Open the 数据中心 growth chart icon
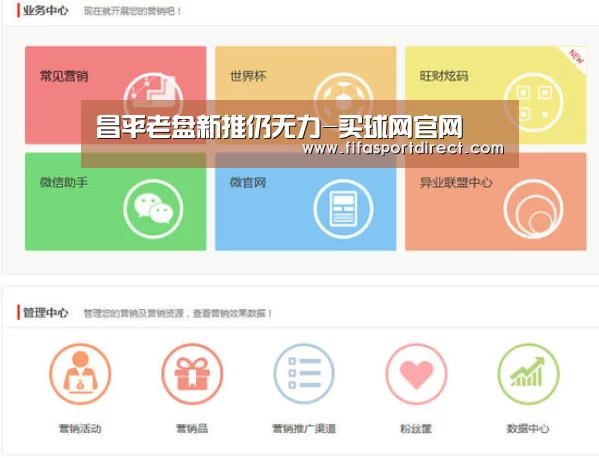 point(528,374)
